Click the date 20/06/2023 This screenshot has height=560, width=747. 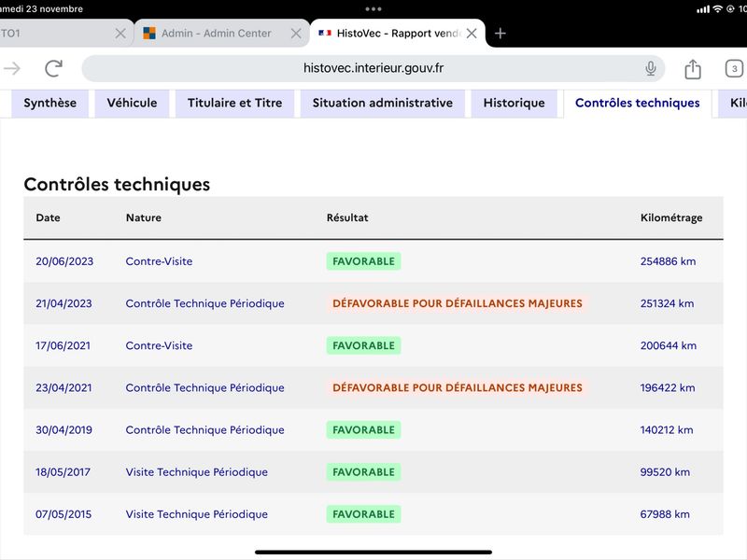[64, 261]
